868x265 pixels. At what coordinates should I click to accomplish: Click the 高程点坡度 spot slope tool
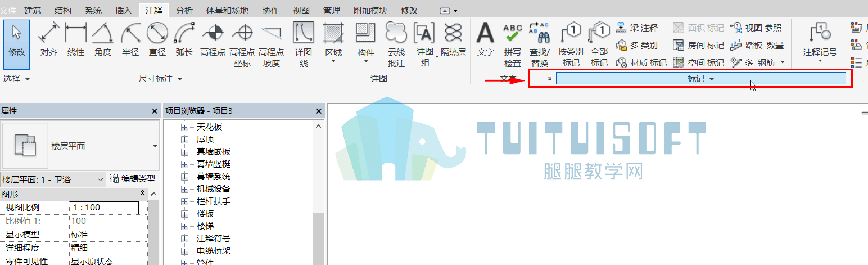[272, 45]
